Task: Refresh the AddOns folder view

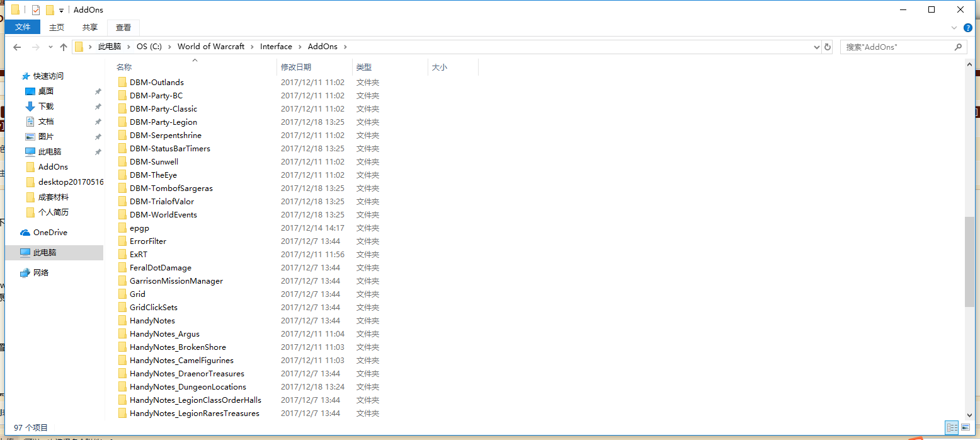Action: [x=828, y=47]
